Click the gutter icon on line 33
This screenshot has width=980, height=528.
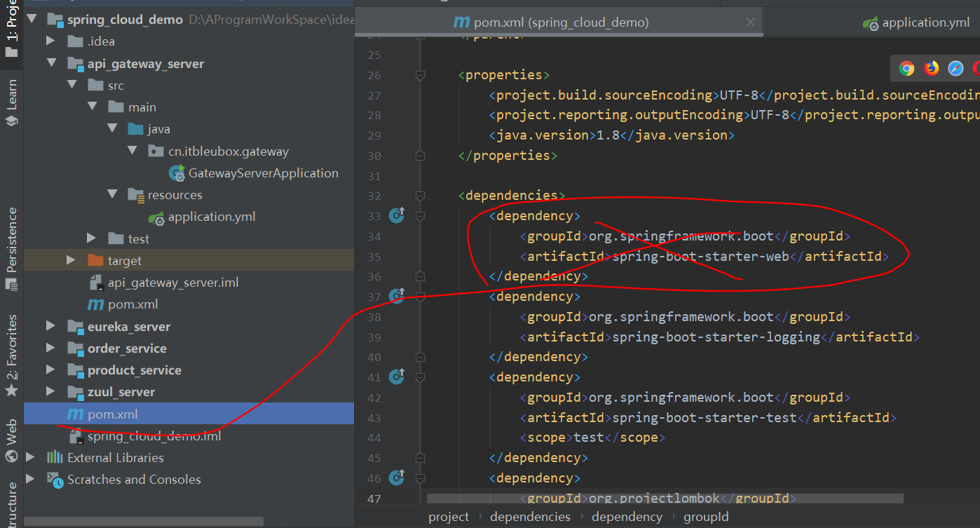pos(397,215)
